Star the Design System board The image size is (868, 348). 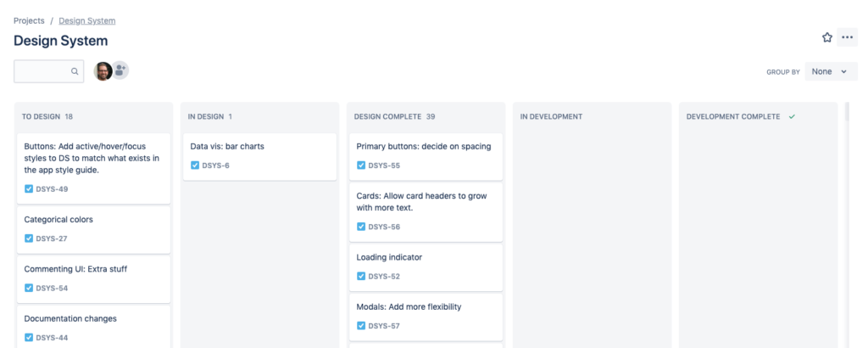click(x=827, y=37)
